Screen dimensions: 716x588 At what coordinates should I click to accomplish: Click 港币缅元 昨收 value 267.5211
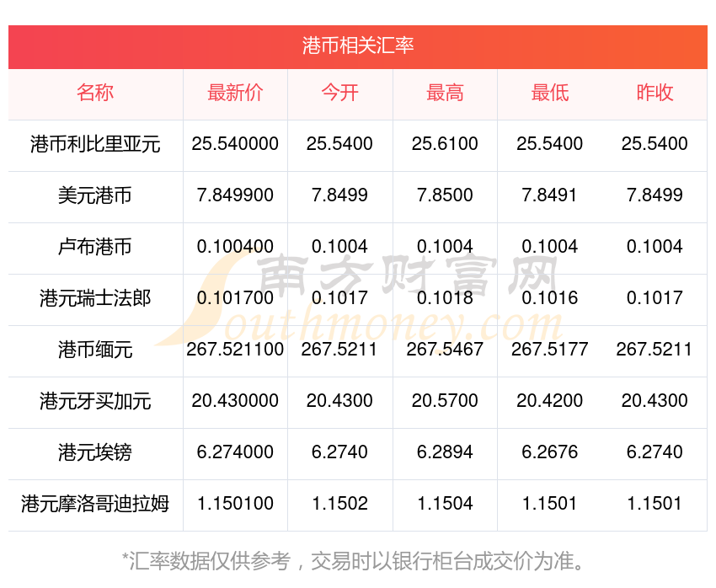point(655,350)
